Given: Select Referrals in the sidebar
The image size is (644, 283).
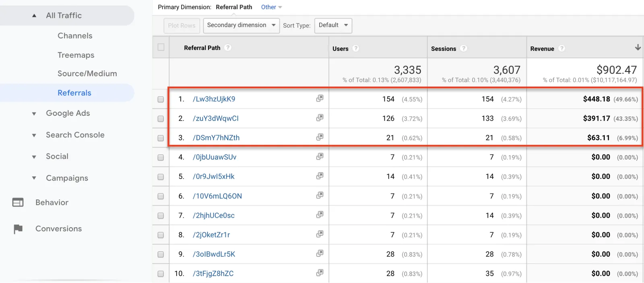Looking at the screenshot, I should (x=74, y=93).
